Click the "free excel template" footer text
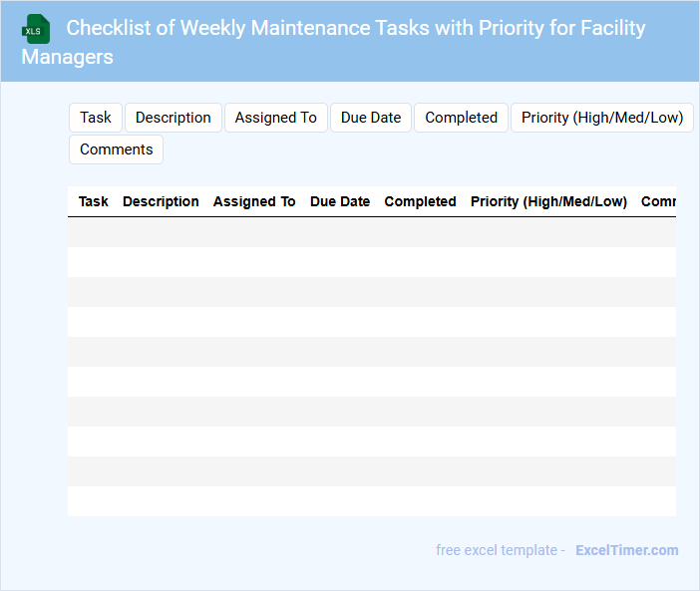The width and height of the screenshot is (700, 591). 496,550
